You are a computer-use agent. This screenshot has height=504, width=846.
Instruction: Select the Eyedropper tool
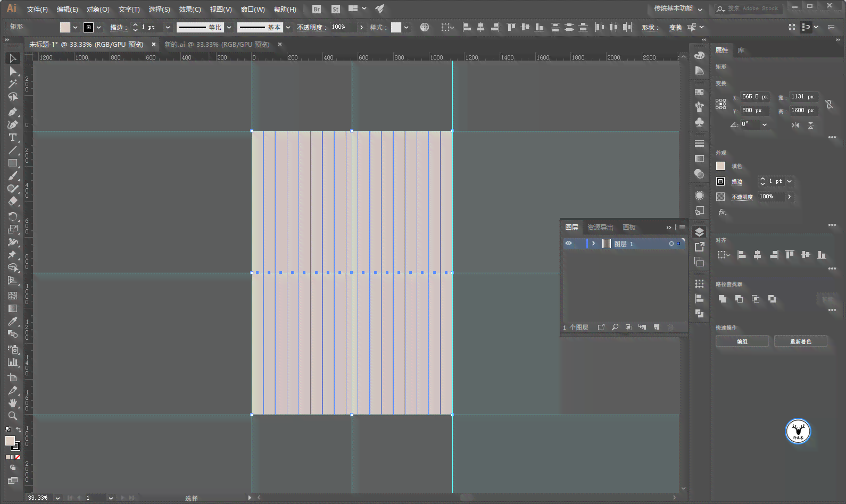[13, 321]
